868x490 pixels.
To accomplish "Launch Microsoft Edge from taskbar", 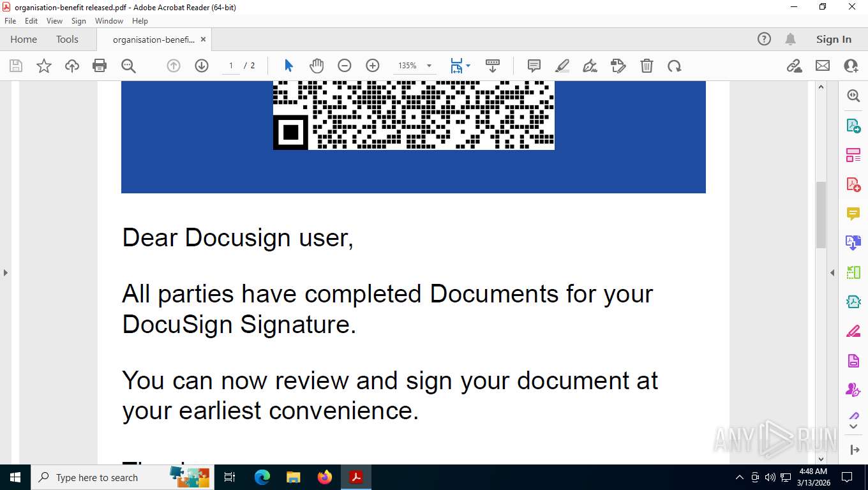I will (262, 477).
